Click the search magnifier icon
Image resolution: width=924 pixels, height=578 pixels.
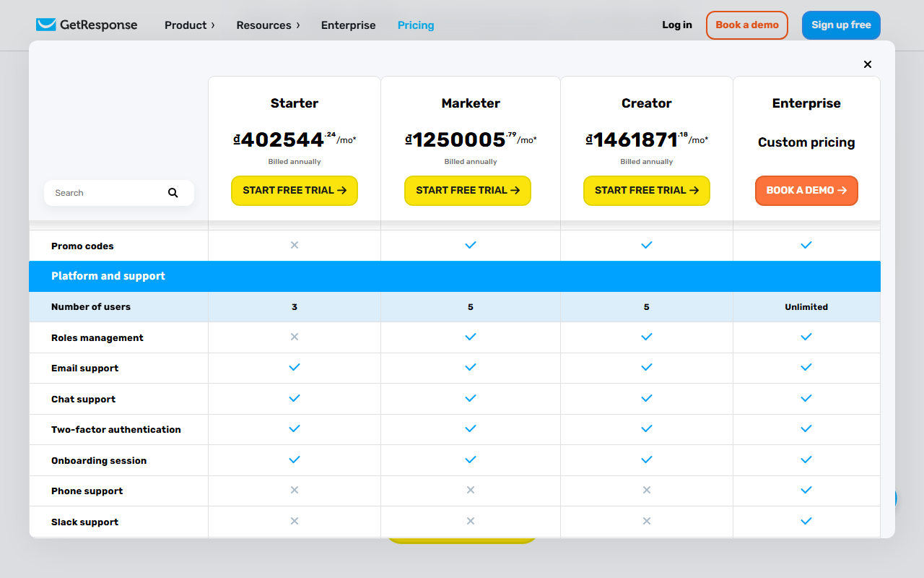[173, 193]
